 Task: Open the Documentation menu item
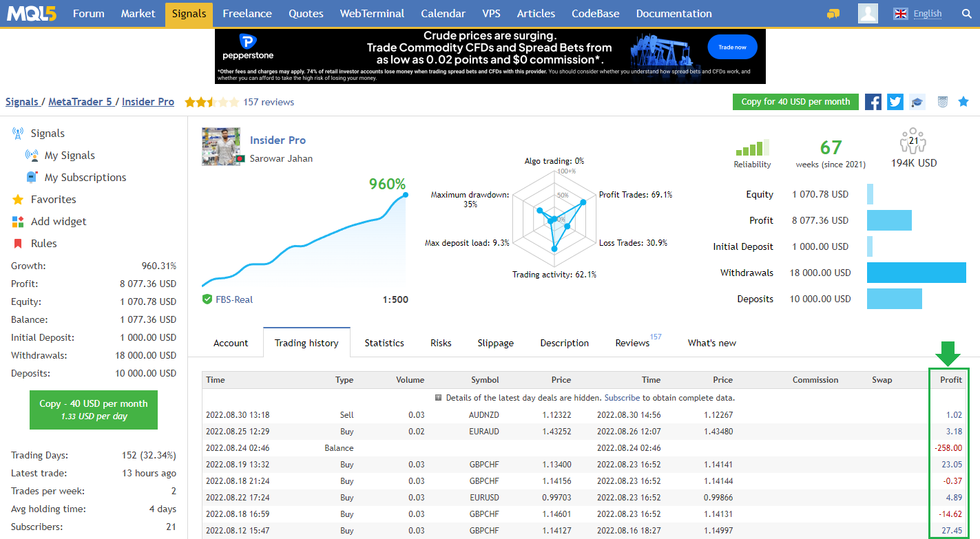tap(674, 14)
